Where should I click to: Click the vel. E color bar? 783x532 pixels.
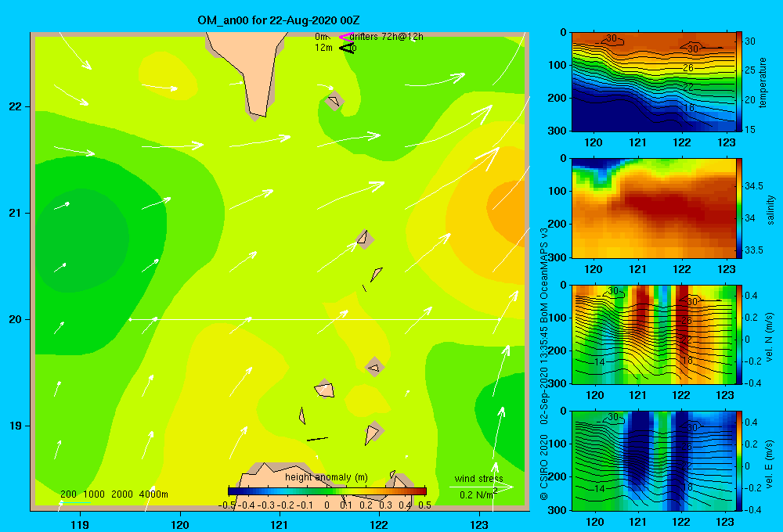click(x=738, y=461)
